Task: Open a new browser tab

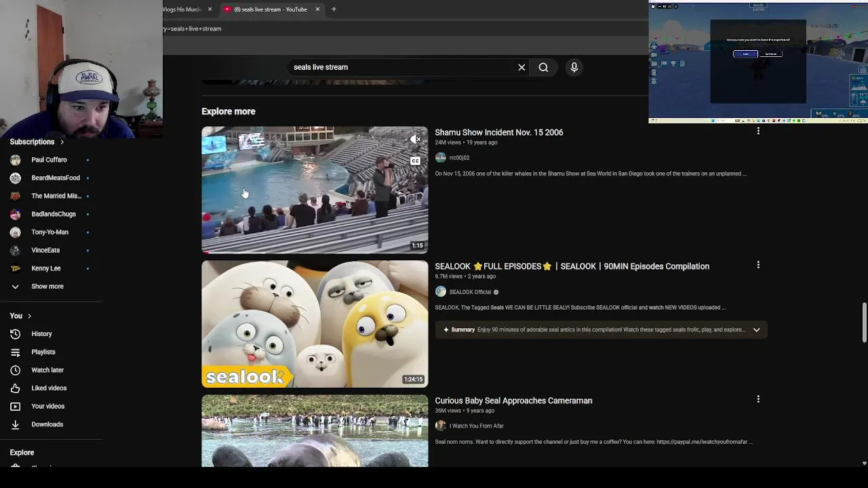Action: [334, 9]
